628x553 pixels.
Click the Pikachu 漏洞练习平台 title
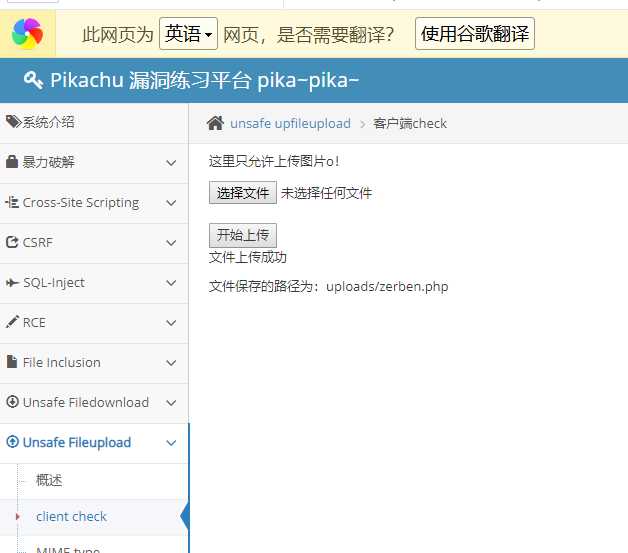tap(205, 80)
